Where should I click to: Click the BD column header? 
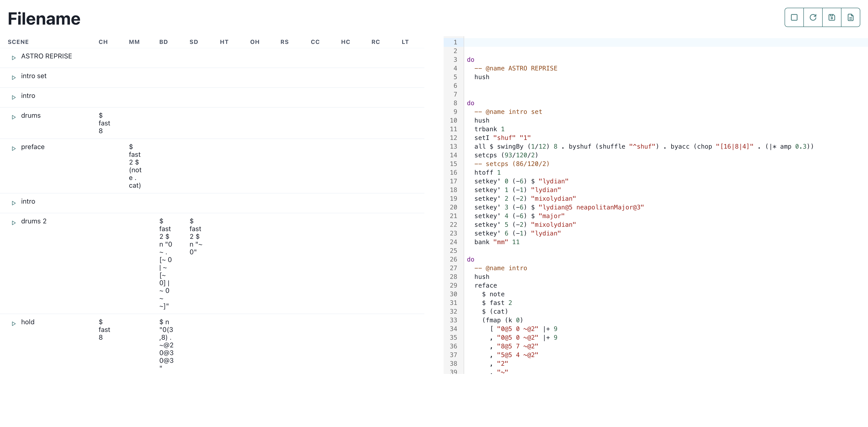click(x=163, y=42)
